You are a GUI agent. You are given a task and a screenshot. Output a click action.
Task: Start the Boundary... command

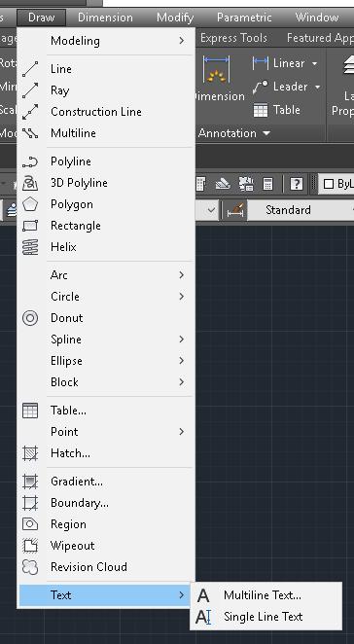[106, 503]
